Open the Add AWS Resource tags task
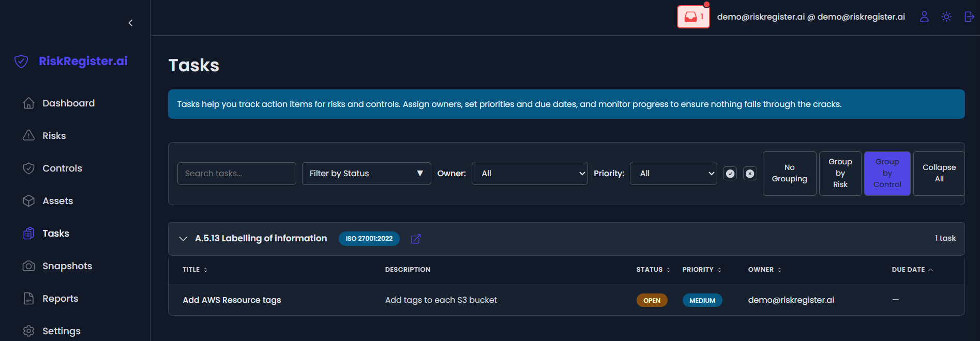 (232, 300)
